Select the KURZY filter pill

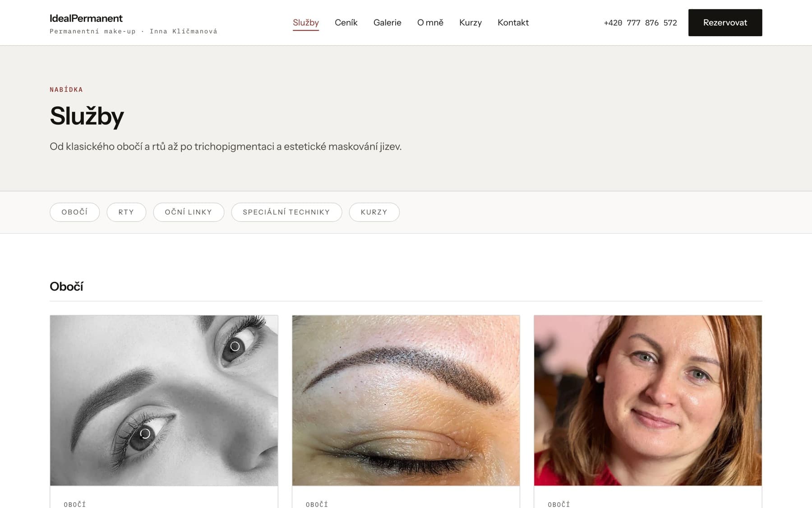(x=374, y=212)
